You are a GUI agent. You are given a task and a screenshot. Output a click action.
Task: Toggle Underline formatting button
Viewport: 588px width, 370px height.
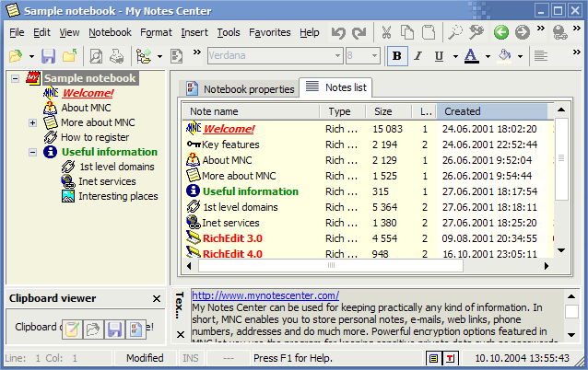[439, 56]
